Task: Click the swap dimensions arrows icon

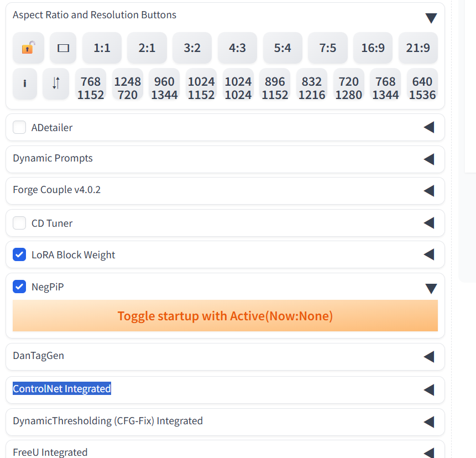Action: [56, 84]
